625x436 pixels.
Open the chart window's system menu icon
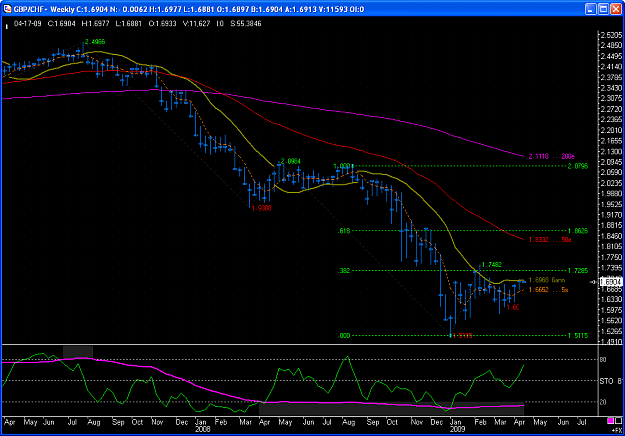click(7, 9)
